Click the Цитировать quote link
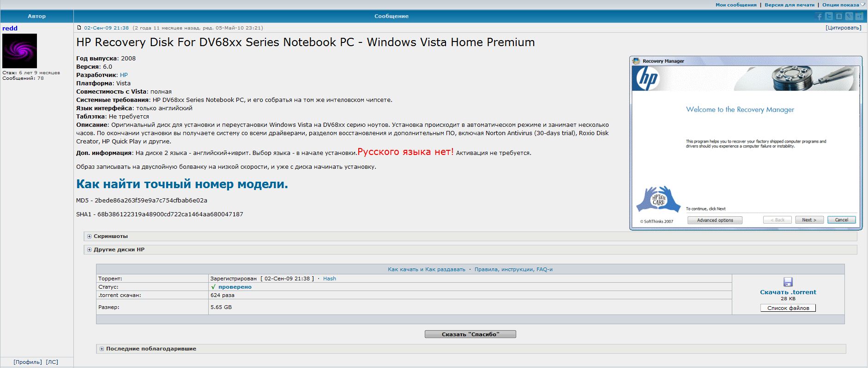The width and height of the screenshot is (868, 368). [x=844, y=28]
